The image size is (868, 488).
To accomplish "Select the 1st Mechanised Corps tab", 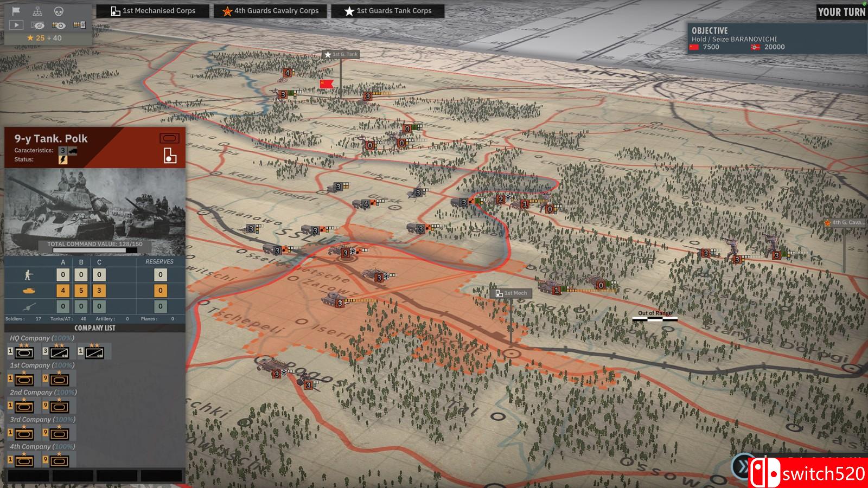I will [152, 11].
